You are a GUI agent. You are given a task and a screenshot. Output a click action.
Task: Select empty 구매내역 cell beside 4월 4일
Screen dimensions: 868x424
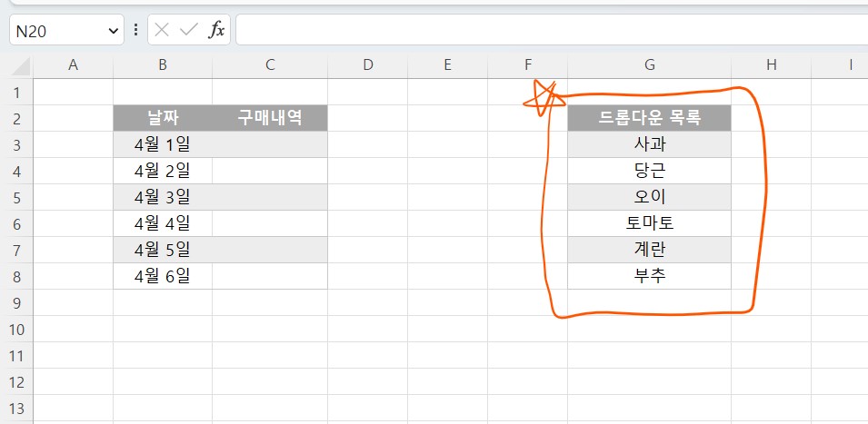point(270,224)
